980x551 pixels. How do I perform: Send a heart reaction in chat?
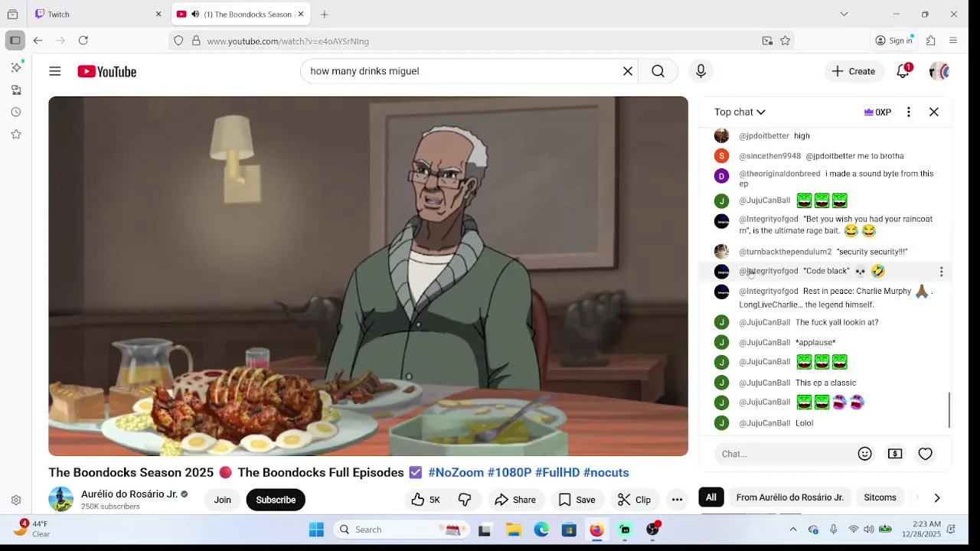[926, 454]
